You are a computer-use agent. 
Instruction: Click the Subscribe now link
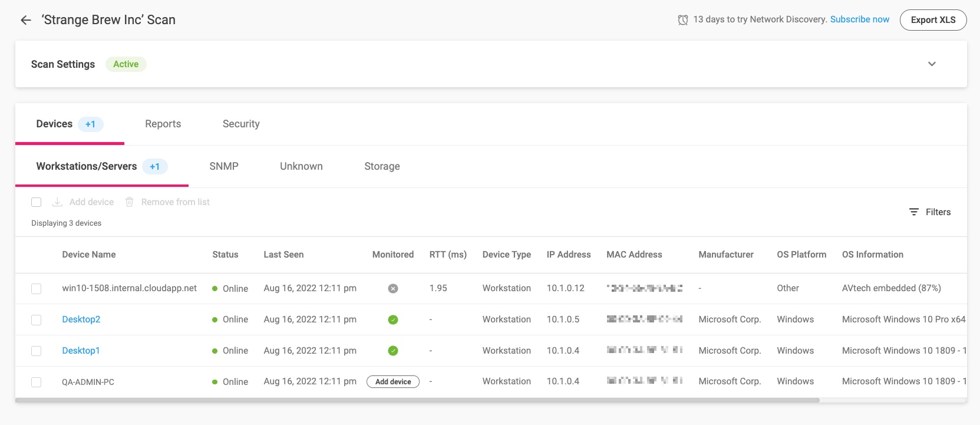[x=860, y=19]
